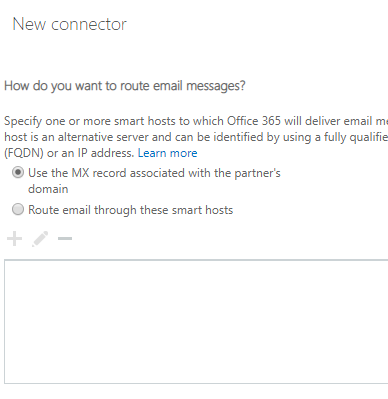Select the MX record radio button

(18, 173)
